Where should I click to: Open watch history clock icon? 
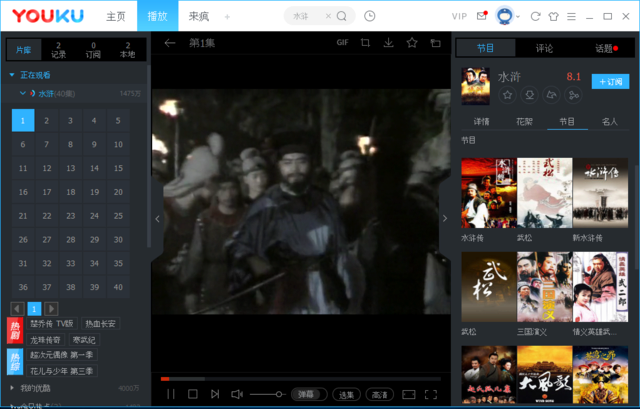pos(369,16)
